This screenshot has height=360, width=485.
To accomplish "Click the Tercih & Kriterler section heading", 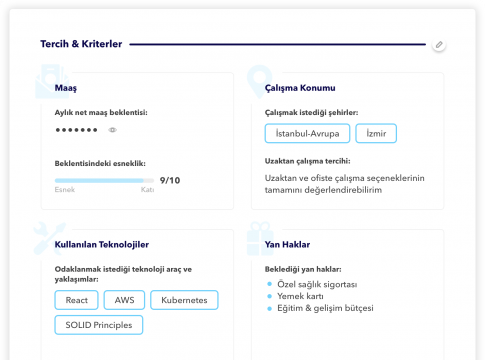I will tap(81, 44).
